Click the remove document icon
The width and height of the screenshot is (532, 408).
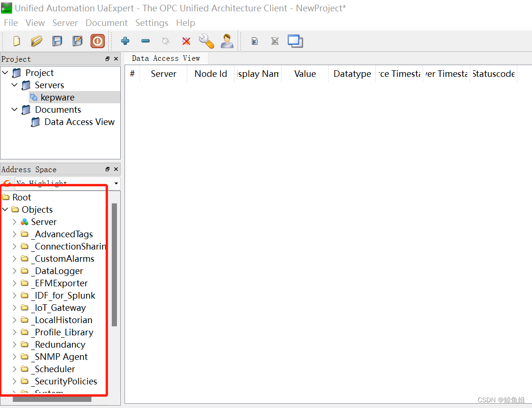[275, 41]
